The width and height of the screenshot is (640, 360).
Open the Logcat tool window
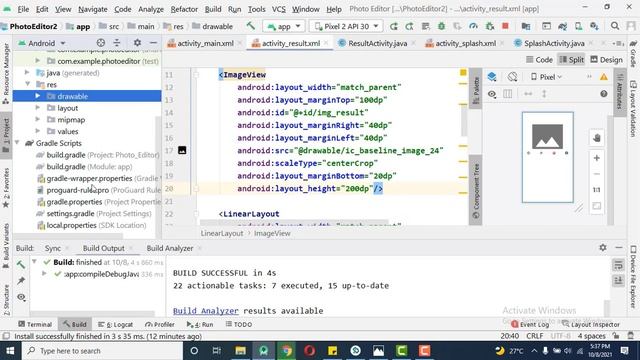coord(116,324)
